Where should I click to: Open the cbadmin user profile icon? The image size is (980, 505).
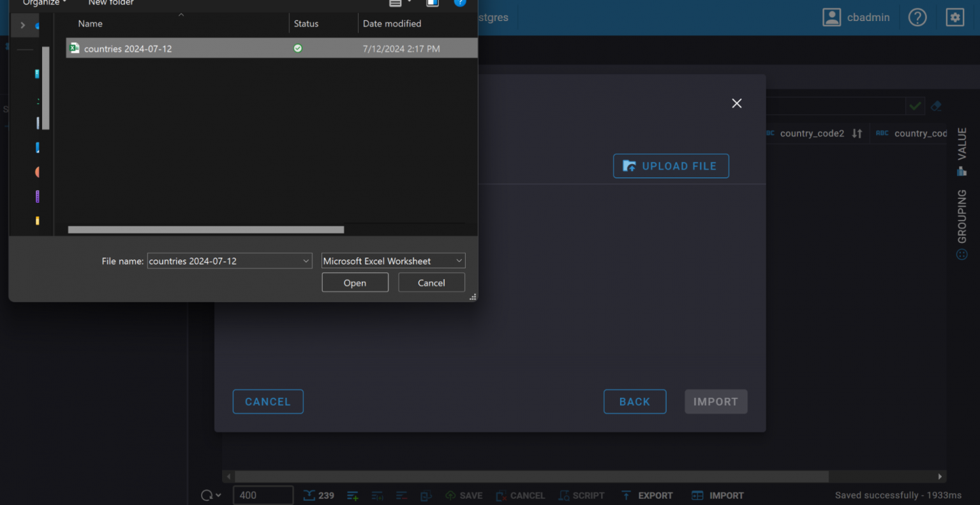click(831, 17)
